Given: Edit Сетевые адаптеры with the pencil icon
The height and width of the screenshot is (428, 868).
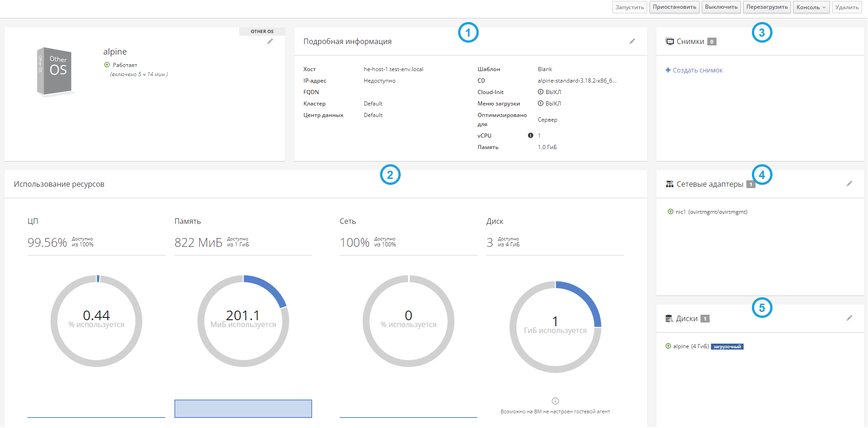Looking at the screenshot, I should point(849,183).
